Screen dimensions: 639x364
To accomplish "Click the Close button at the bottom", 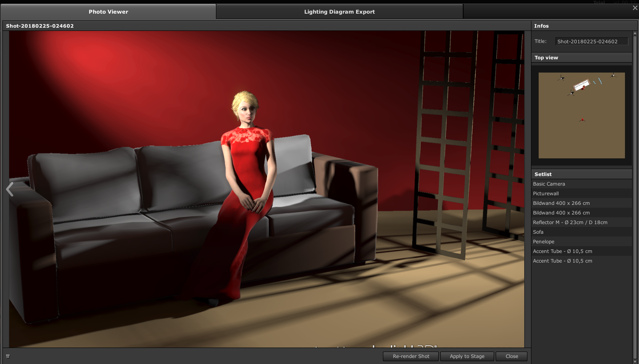I will [511, 356].
